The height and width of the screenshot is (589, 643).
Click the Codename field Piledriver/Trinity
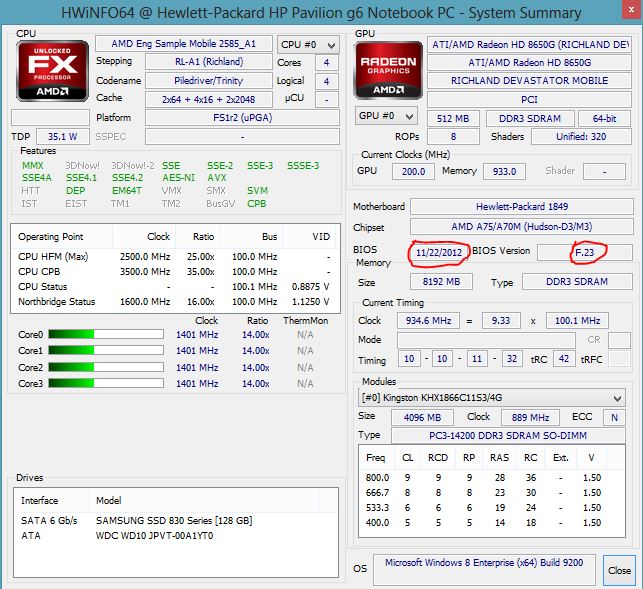point(209,80)
